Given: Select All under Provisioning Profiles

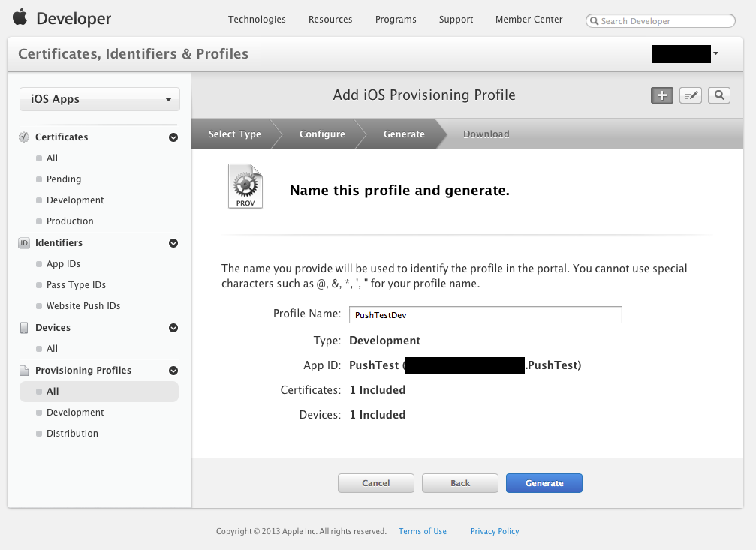Looking at the screenshot, I should (99, 392).
